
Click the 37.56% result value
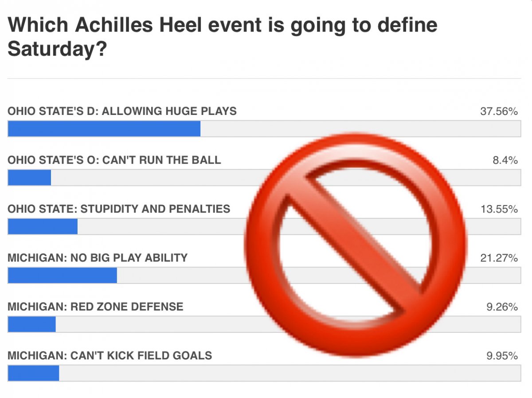point(499,111)
